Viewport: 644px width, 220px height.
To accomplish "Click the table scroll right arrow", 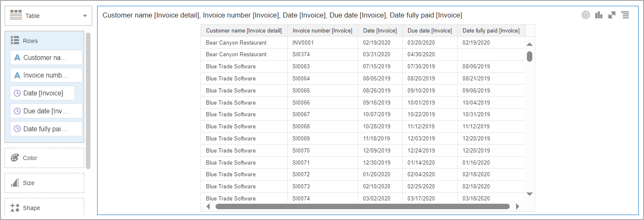I will tap(518, 206).
